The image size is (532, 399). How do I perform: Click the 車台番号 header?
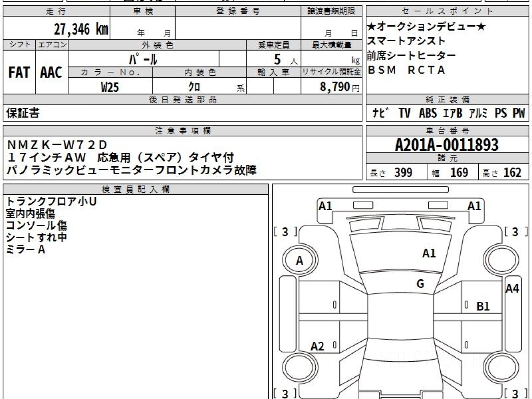click(x=447, y=131)
